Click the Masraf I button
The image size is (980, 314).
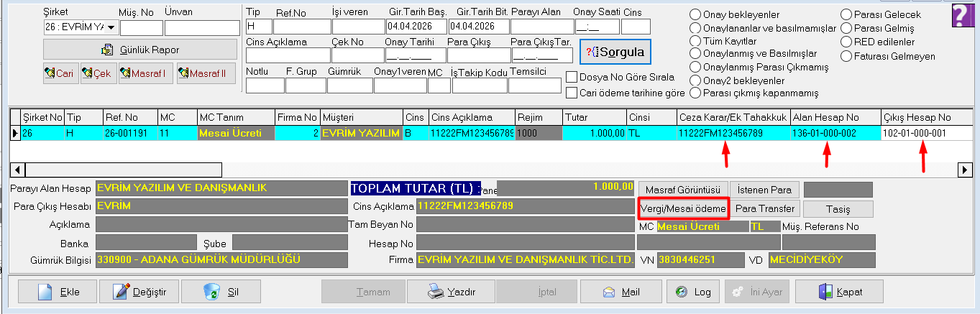146,73
